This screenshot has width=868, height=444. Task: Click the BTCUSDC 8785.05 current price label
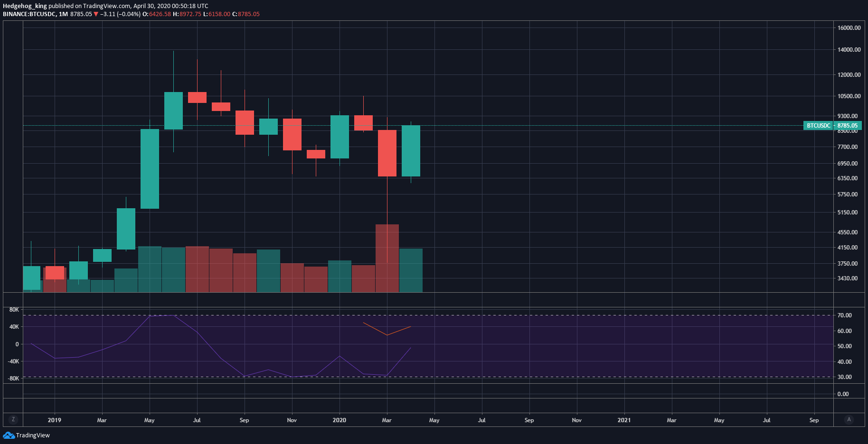coord(832,126)
